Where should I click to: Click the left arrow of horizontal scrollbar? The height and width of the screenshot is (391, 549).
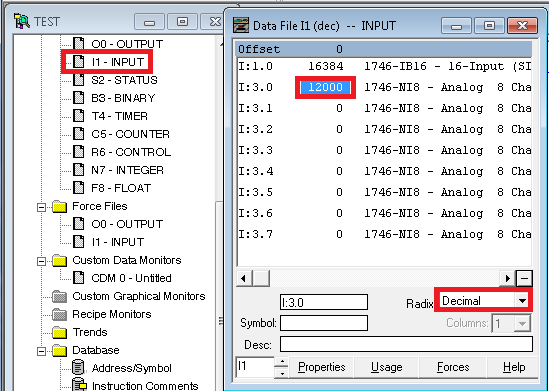click(x=244, y=279)
